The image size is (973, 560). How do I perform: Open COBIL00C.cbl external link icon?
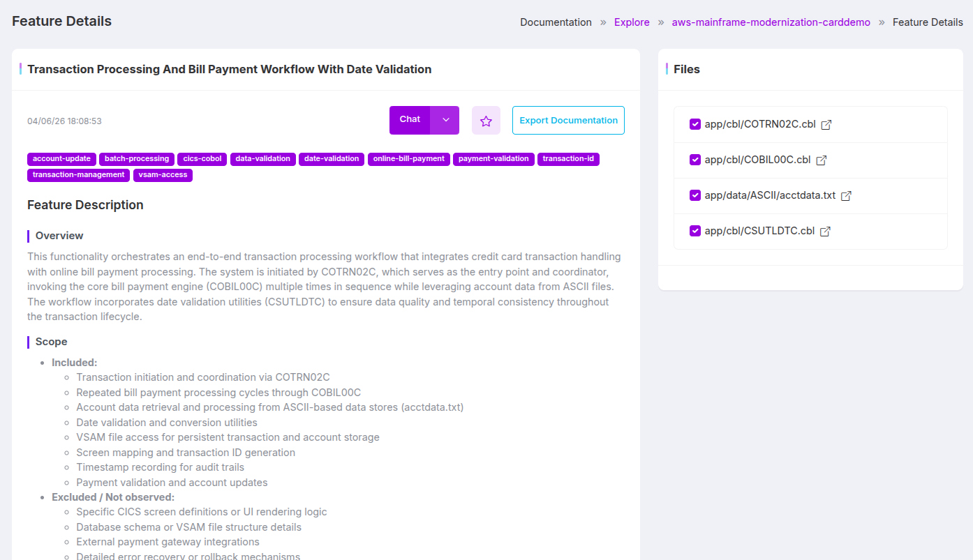(x=822, y=160)
